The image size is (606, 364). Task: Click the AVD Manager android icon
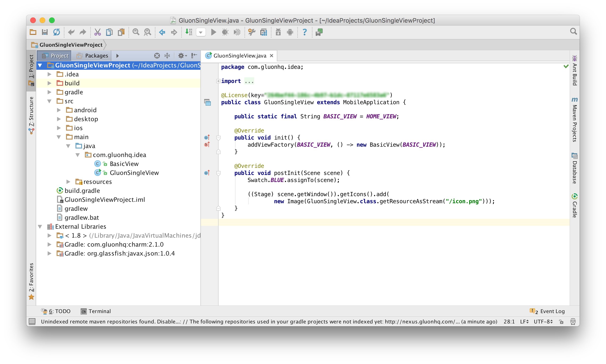tap(290, 32)
